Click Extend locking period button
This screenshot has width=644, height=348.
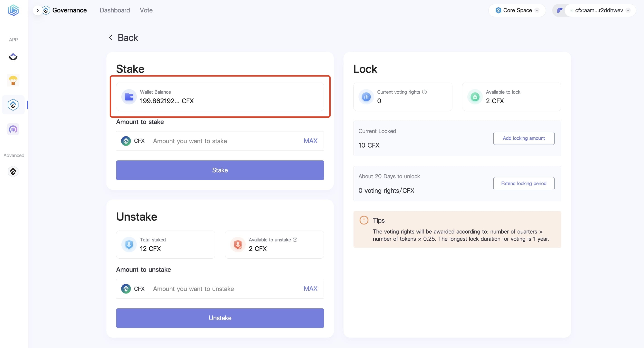coord(524,183)
